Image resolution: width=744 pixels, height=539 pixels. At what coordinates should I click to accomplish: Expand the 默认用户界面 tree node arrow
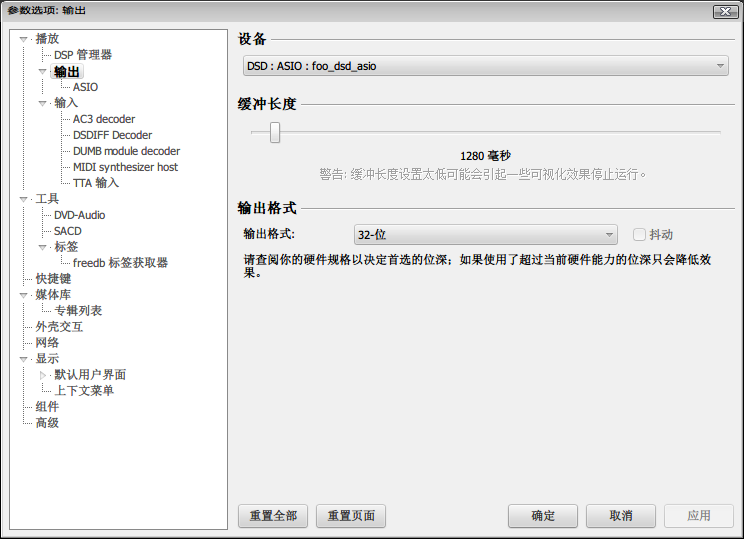tap(43, 375)
